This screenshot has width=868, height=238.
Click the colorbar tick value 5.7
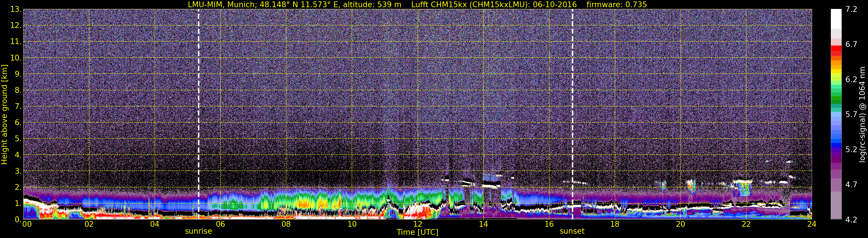pyautogui.click(x=851, y=114)
